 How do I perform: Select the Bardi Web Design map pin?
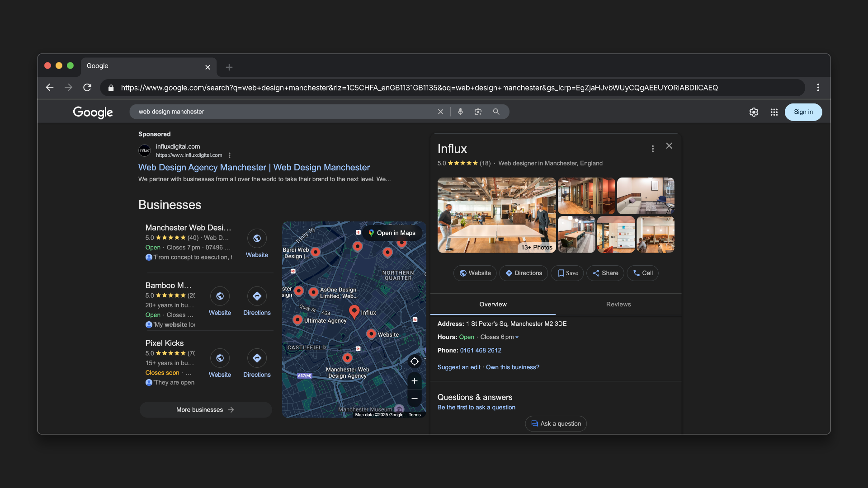tap(316, 252)
